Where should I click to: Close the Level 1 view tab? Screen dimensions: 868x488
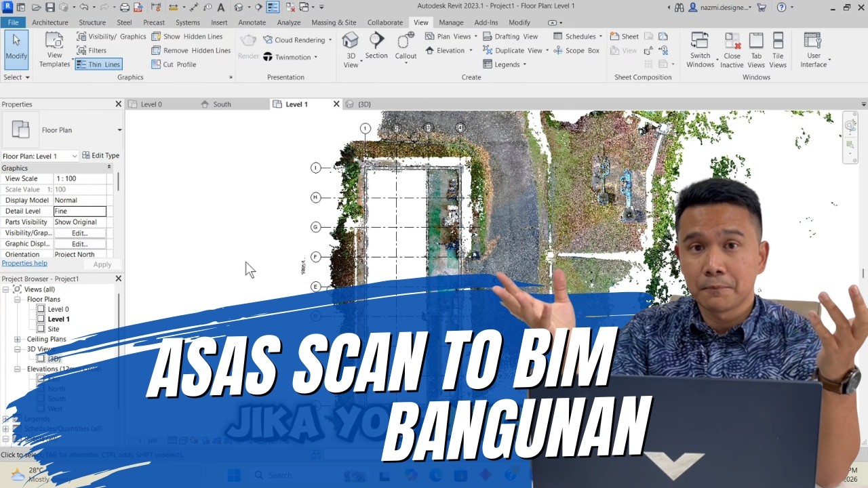tap(336, 104)
